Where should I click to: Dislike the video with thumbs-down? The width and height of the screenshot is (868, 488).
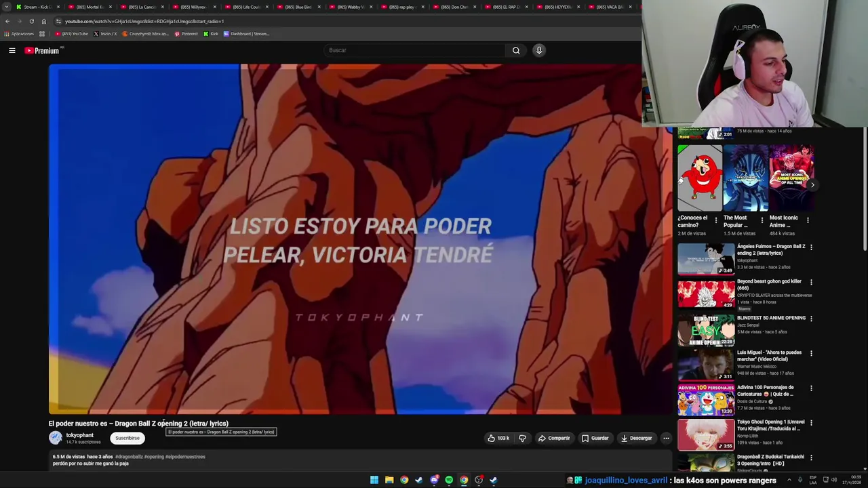(x=522, y=438)
